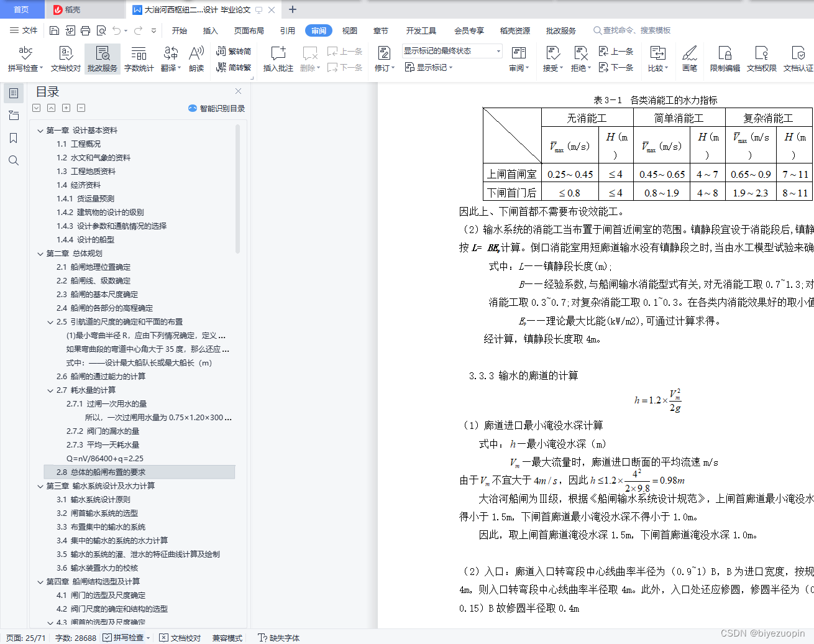
Task: Switch to the 章节 tab
Action: [x=381, y=30]
